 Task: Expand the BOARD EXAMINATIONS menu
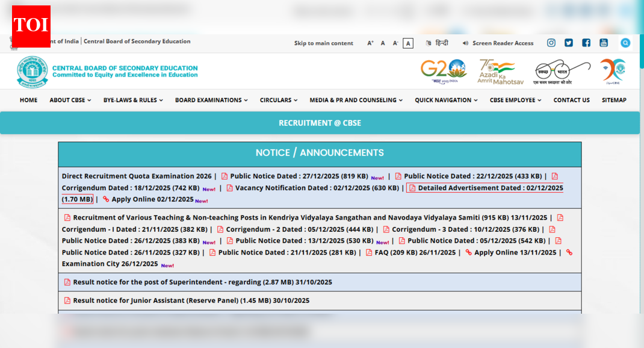coord(211,100)
